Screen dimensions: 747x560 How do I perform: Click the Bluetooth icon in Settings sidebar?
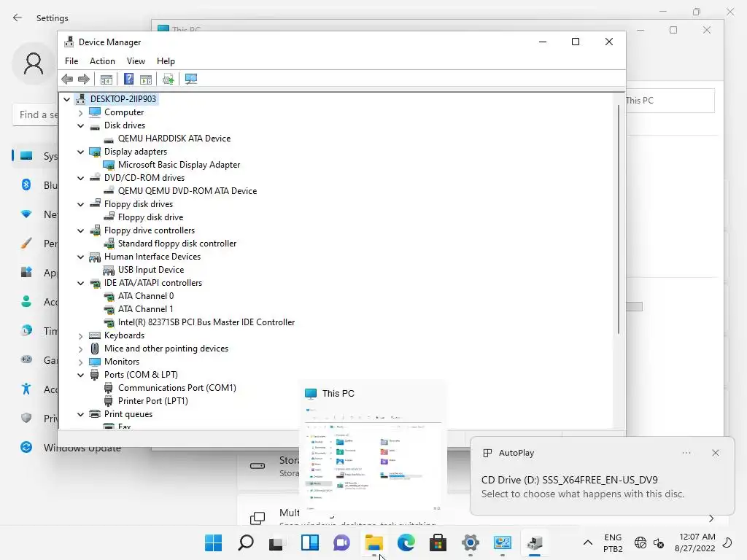(x=26, y=184)
